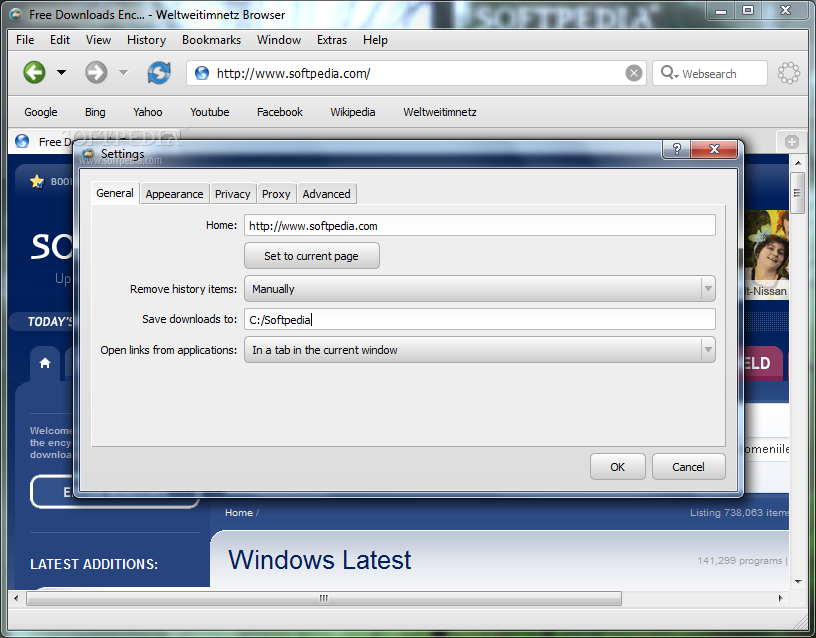This screenshot has width=816, height=638.
Task: Open the back history dropdown arrow
Action: [61, 72]
